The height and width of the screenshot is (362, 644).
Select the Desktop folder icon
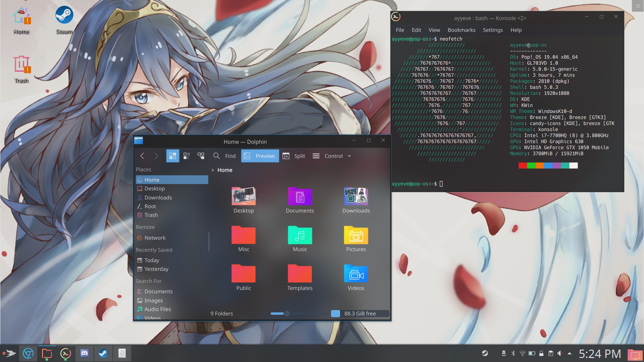coord(244,200)
